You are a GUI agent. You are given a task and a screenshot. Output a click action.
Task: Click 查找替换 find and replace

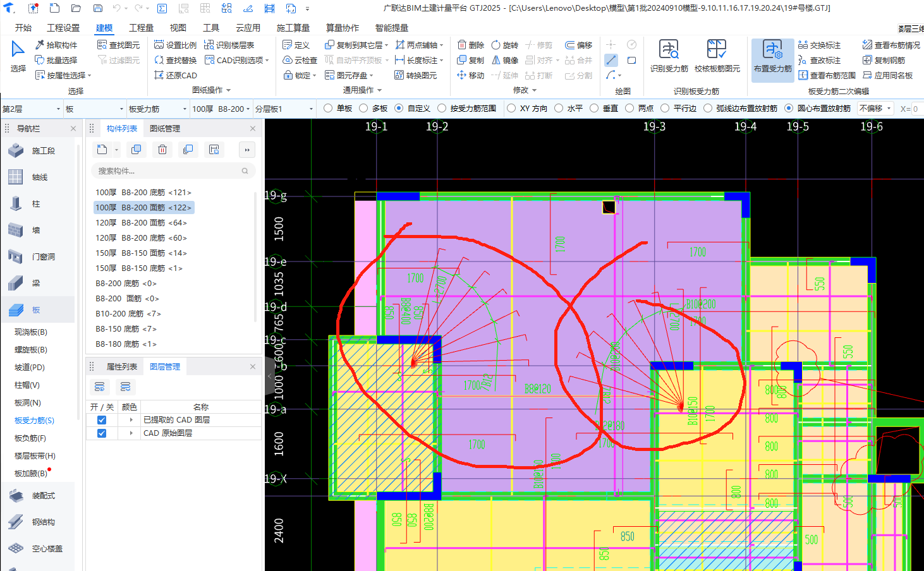point(175,60)
